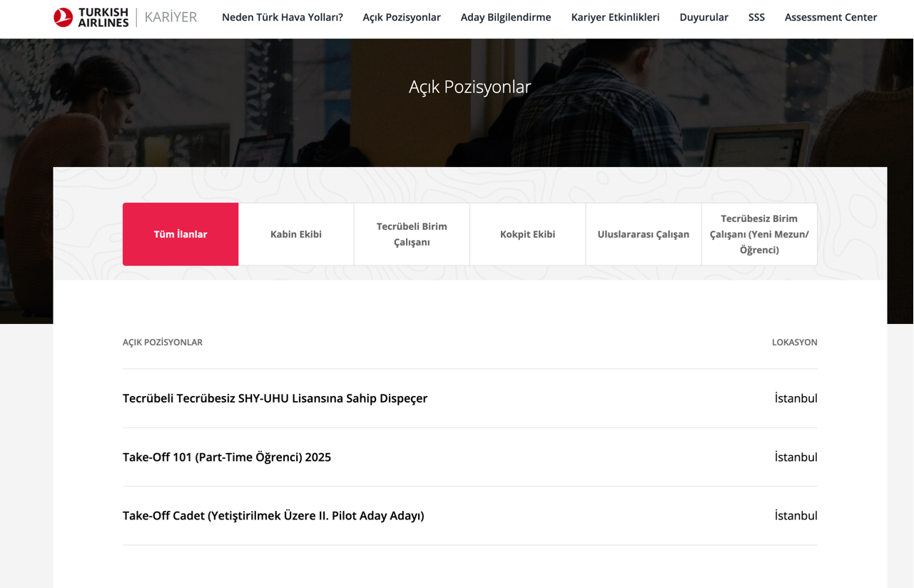Go to Açık Pozisyonlar in navigation bar
The image size is (914, 588).
[402, 17]
